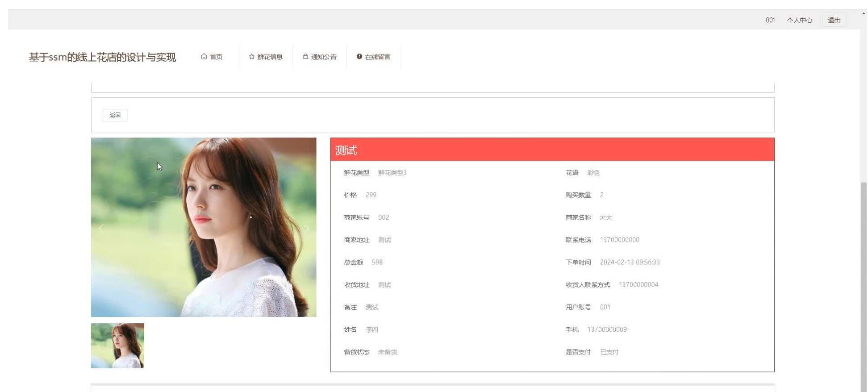
Task: Show previous image with left carousel arrow
Action: coord(101,229)
